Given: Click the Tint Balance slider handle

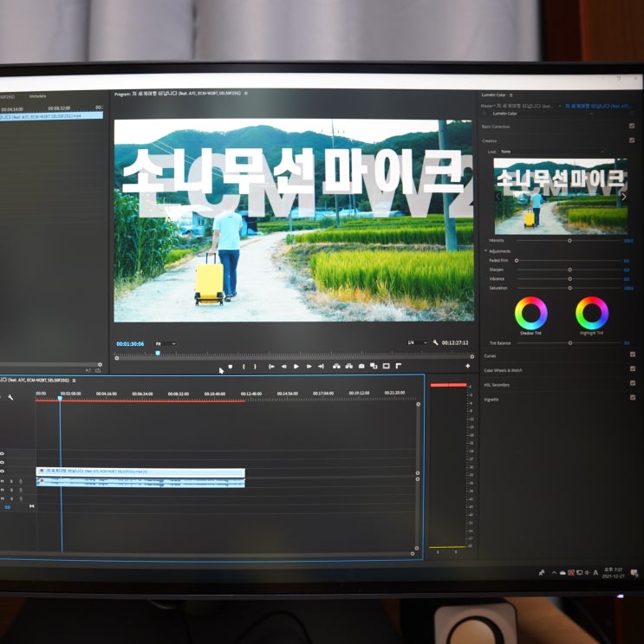Looking at the screenshot, I should pyautogui.click(x=570, y=343).
